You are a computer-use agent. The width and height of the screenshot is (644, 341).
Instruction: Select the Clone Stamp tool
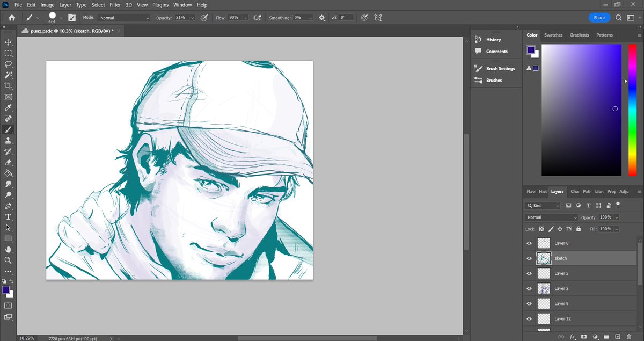[8, 141]
